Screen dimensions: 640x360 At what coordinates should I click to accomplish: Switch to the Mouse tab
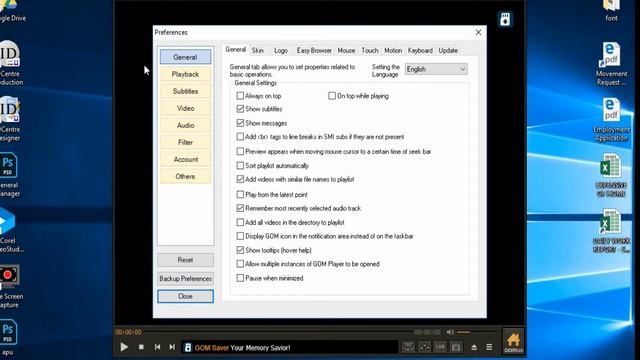(346, 51)
